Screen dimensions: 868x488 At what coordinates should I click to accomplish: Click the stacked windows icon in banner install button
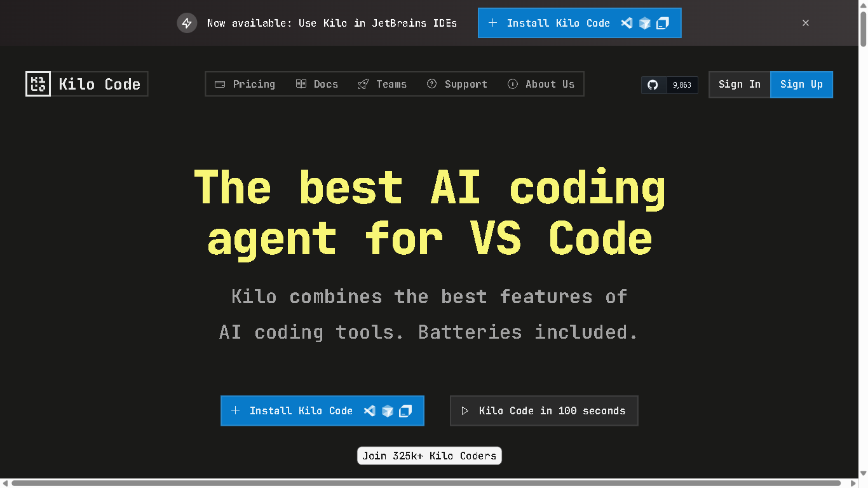pyautogui.click(x=663, y=23)
